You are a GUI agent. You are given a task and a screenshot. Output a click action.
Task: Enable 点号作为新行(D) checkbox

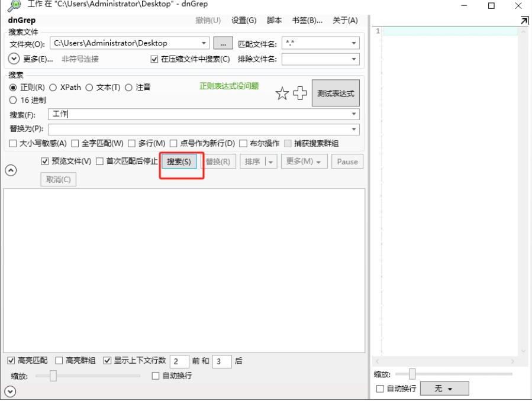pyautogui.click(x=173, y=143)
